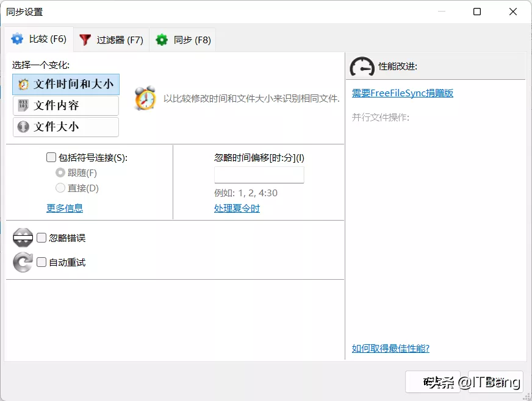Click the auto retry arrow icon
The height and width of the screenshot is (401, 532).
(23, 263)
